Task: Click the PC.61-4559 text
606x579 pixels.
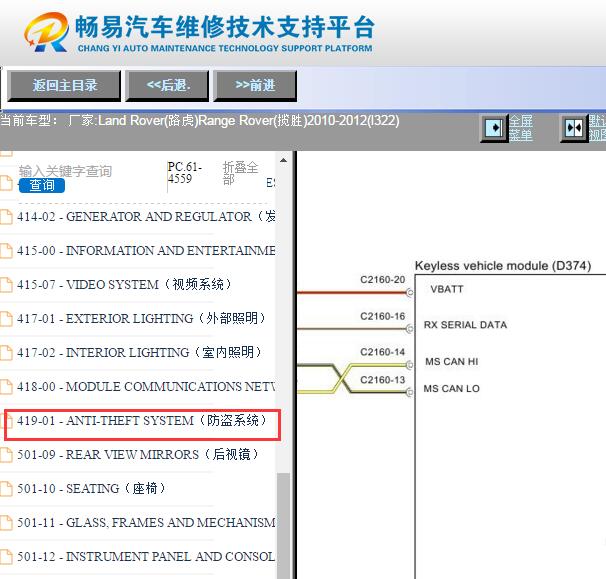Action: coord(185,173)
